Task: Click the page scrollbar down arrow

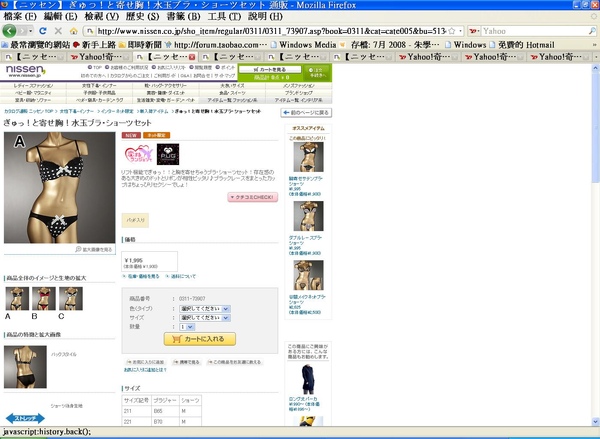Action: pos(595,421)
